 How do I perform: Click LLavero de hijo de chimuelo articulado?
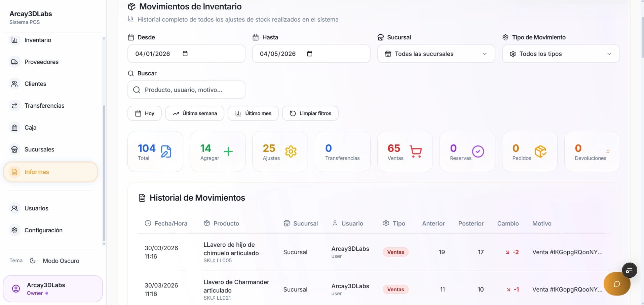click(x=231, y=249)
